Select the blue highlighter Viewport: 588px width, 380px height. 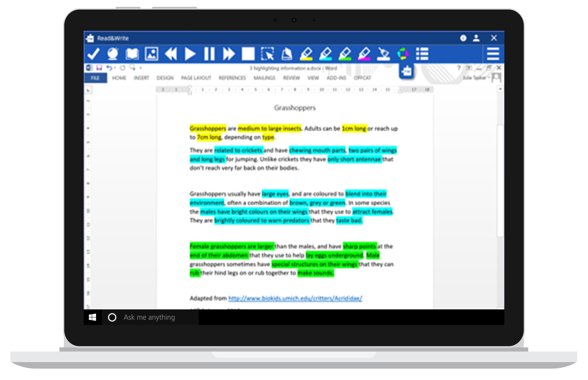coord(326,54)
